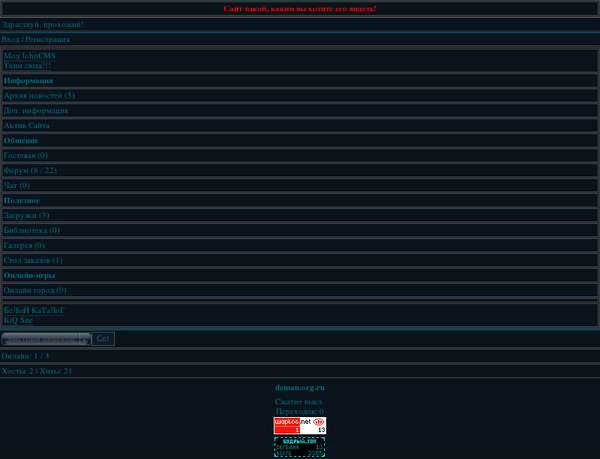Click the Онлайн-игры section header
600x459 pixels.
pyautogui.click(x=29, y=275)
